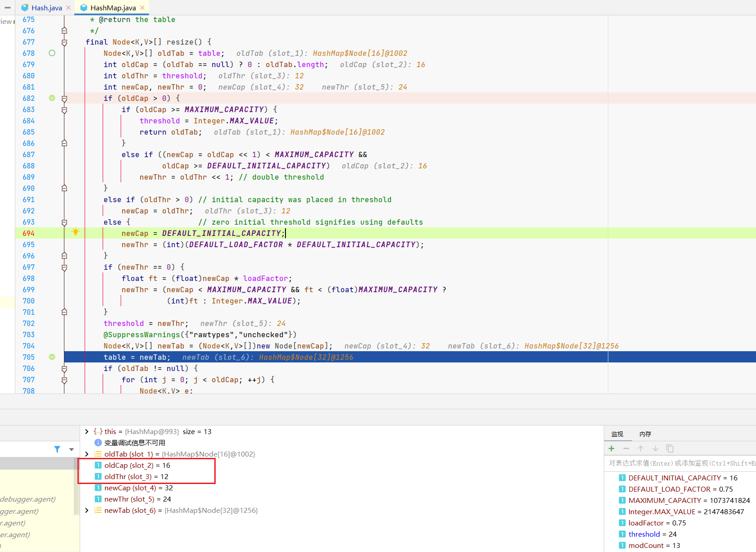Screen dimensions: 756x552
Task: Click line number 705 in the gutter
Action: point(28,357)
